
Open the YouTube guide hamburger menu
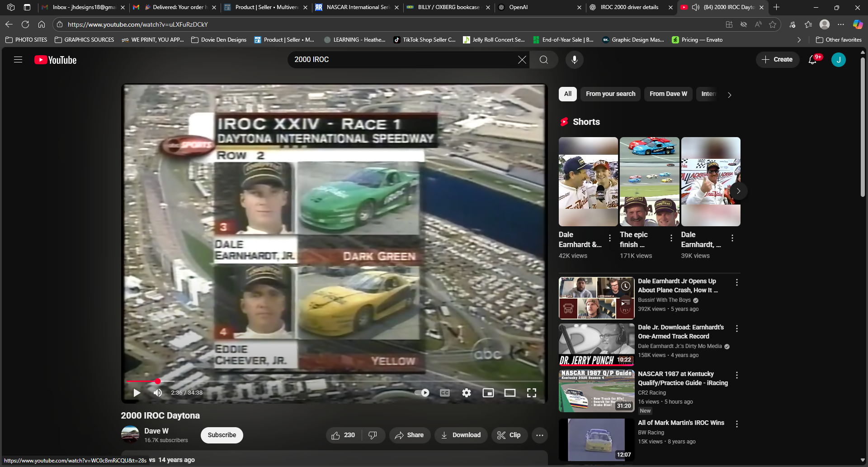[x=18, y=60]
